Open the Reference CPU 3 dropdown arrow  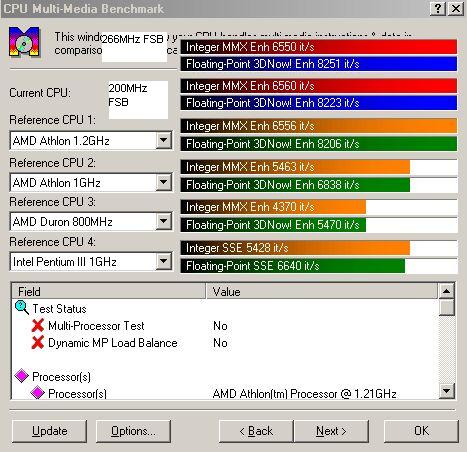point(163,221)
